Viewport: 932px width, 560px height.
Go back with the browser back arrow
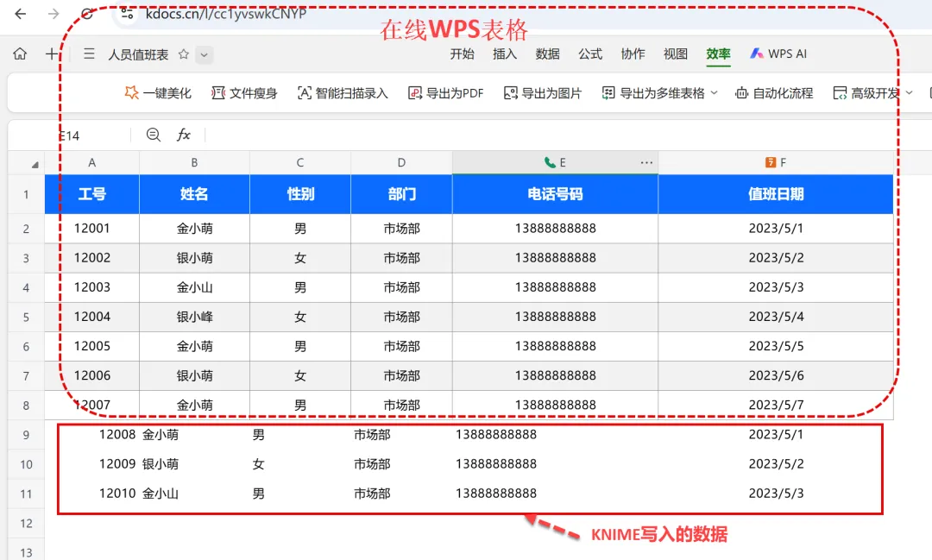[x=20, y=14]
